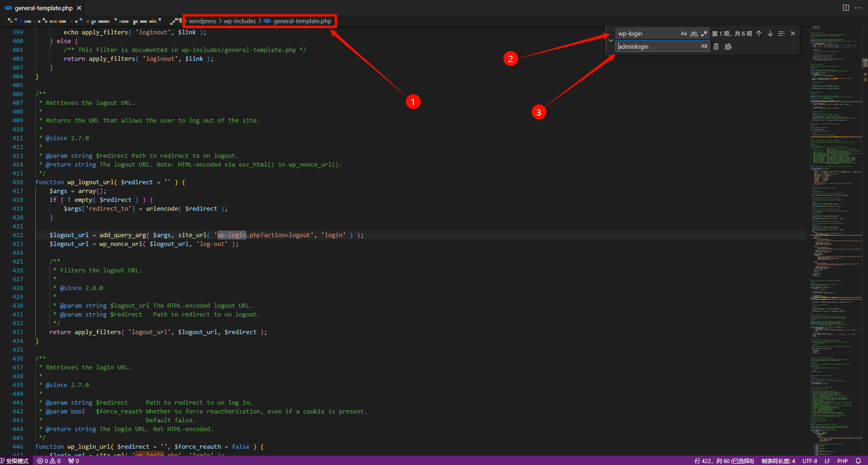Click 'Filters the logout URL.' comment
The width and height of the screenshot is (868, 465).
(101, 270)
